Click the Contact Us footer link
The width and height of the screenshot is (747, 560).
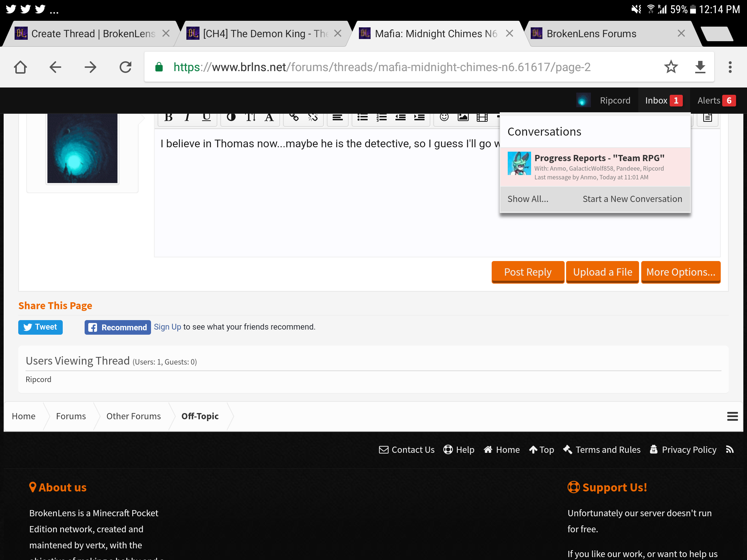tap(407, 450)
